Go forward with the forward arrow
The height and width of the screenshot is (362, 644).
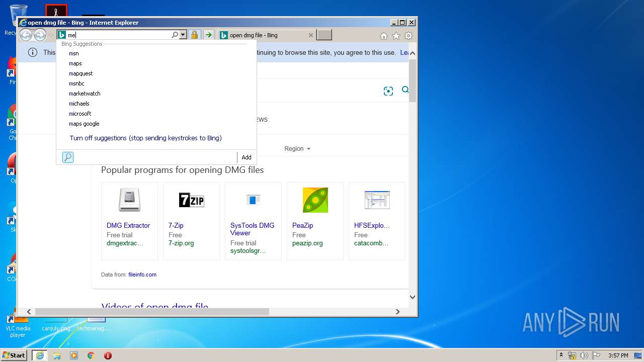tap(40, 35)
